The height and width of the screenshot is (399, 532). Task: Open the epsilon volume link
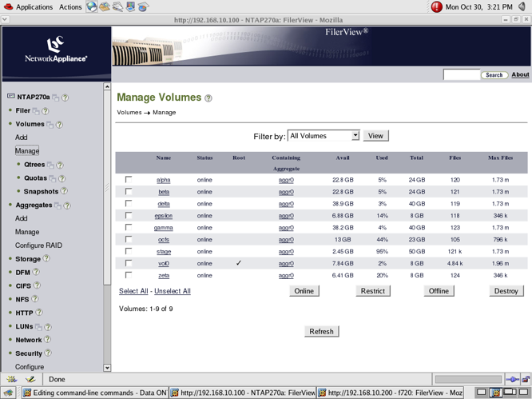pos(164,216)
